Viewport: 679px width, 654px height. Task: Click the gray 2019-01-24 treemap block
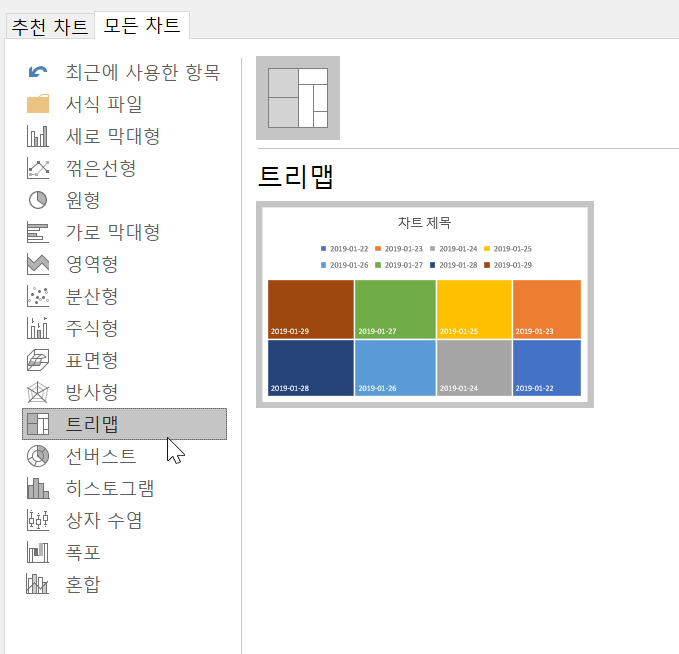point(475,368)
